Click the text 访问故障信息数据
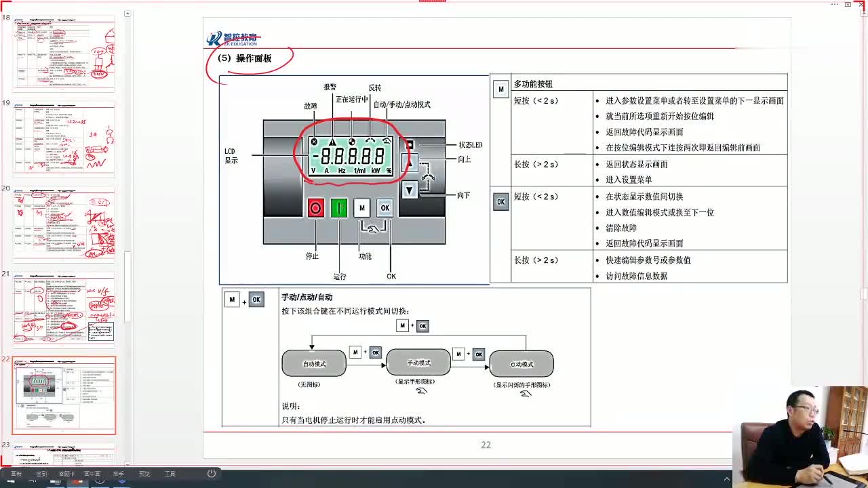The height and width of the screenshot is (488, 868). click(637, 276)
